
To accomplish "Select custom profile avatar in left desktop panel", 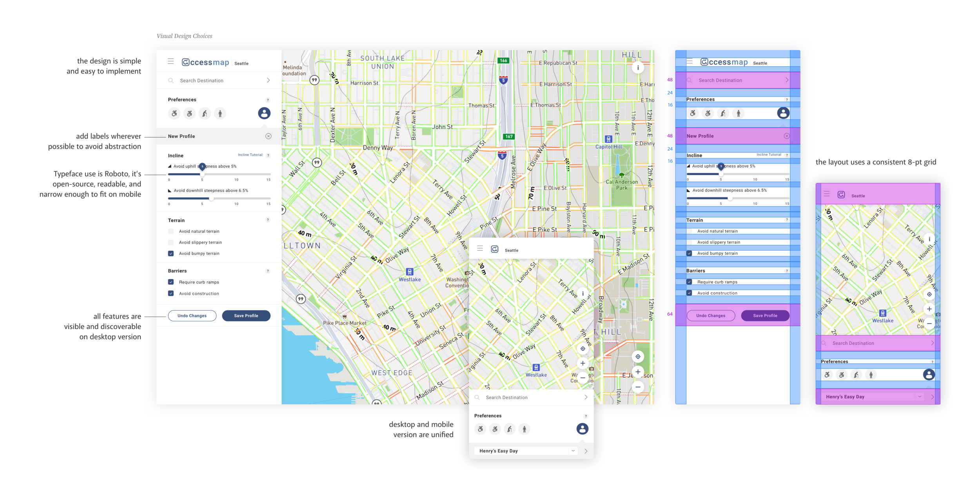I will (x=264, y=113).
